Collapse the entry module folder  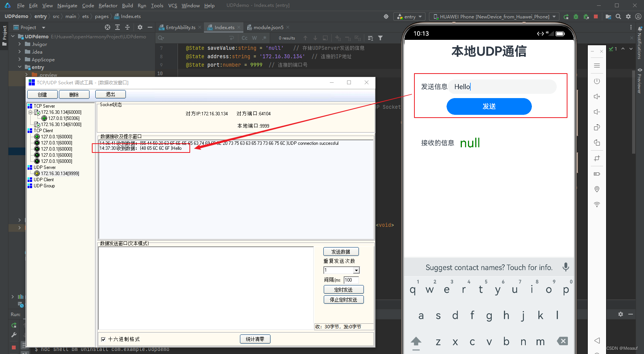[x=20, y=67]
